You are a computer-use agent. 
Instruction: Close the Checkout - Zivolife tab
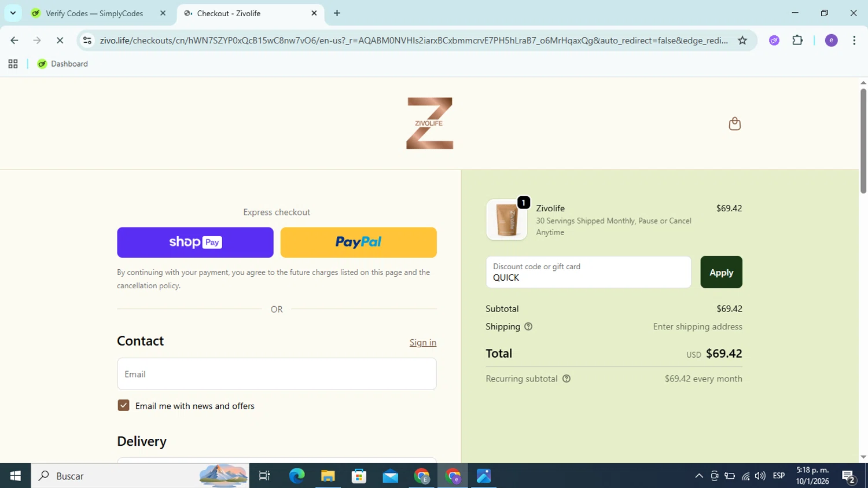pyautogui.click(x=314, y=13)
